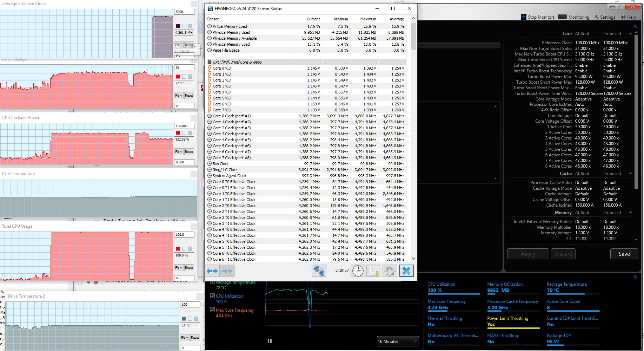644x351 pixels.
Task: Pick the dark purple swatch of Average Effective Clock
Action: [x=178, y=26]
